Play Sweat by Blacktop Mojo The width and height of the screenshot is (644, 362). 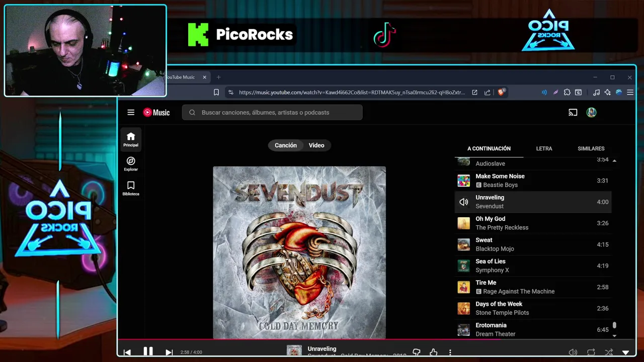pos(533,244)
